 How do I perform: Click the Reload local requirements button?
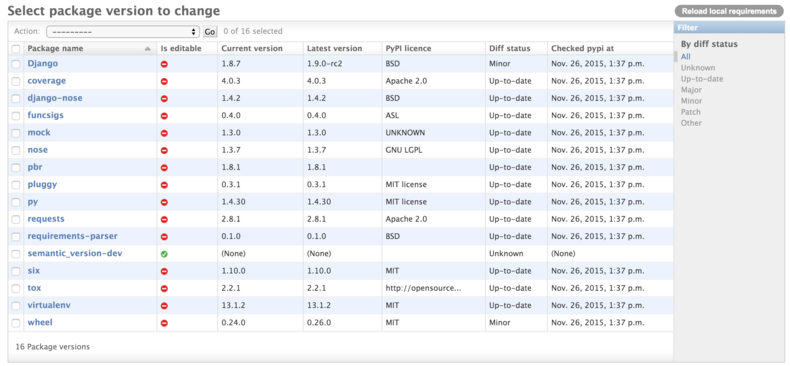pyautogui.click(x=729, y=11)
